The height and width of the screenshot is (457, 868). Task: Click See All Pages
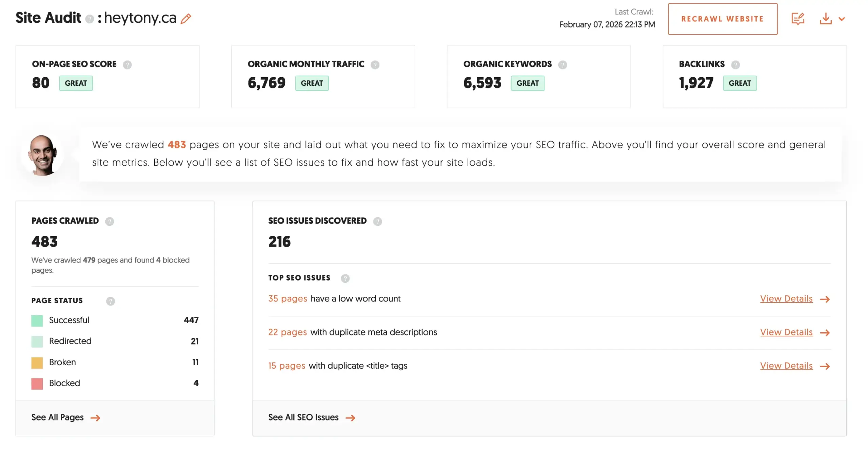coord(57,417)
